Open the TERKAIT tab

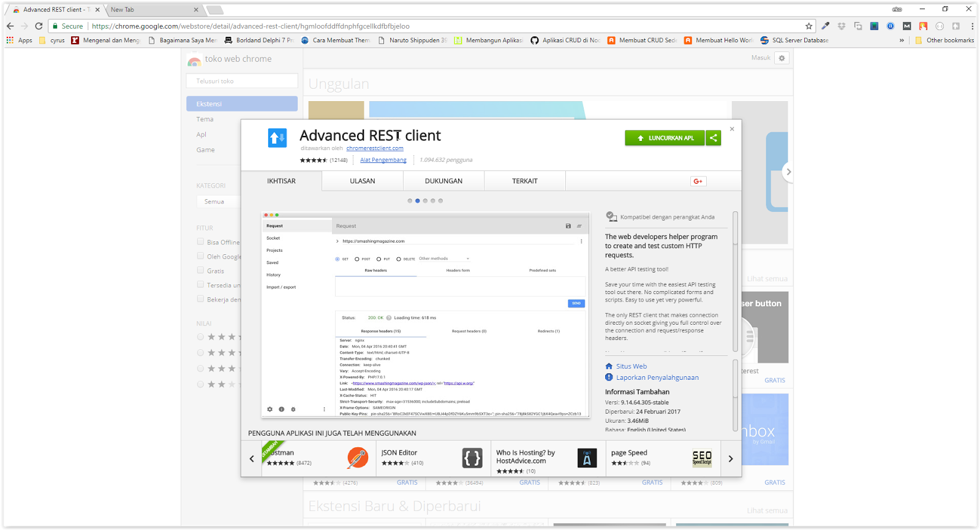(525, 181)
